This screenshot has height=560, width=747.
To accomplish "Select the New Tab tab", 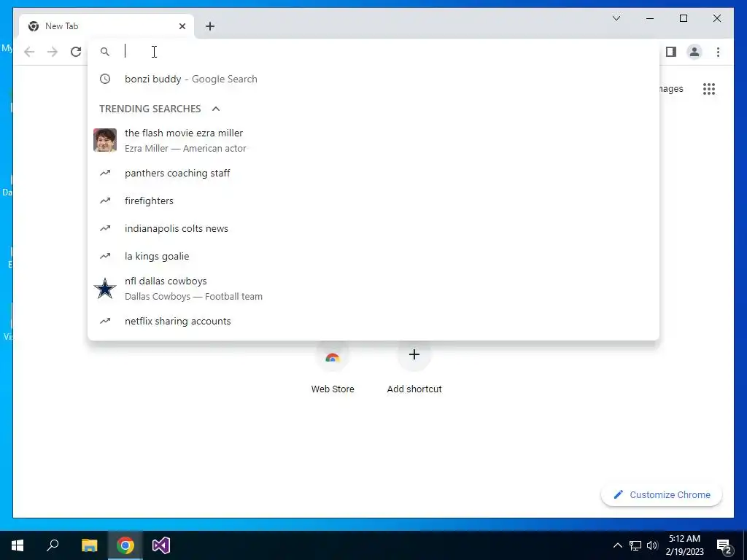I will coord(107,26).
